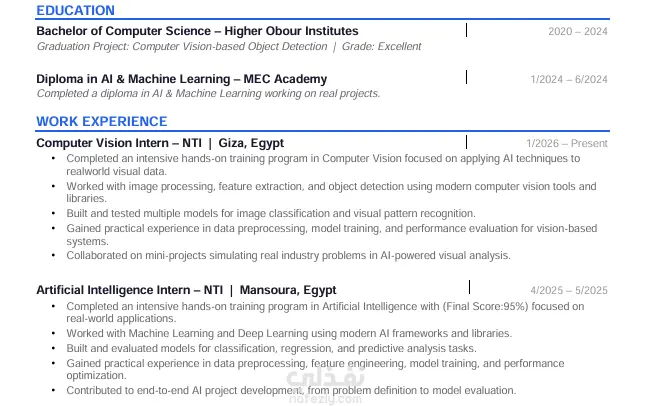
Task: Select bullet about classification and regression models
Action: tap(271, 348)
